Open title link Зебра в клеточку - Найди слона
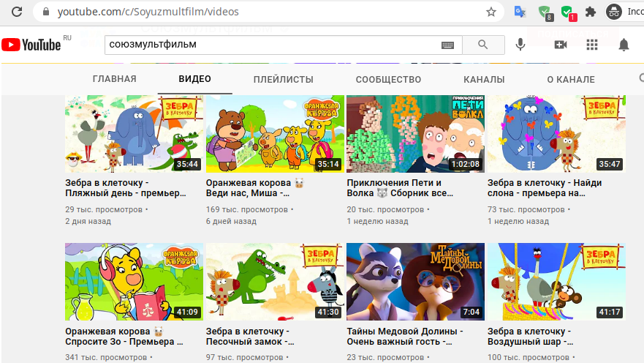This screenshot has width=644, height=363. pyautogui.click(x=545, y=188)
